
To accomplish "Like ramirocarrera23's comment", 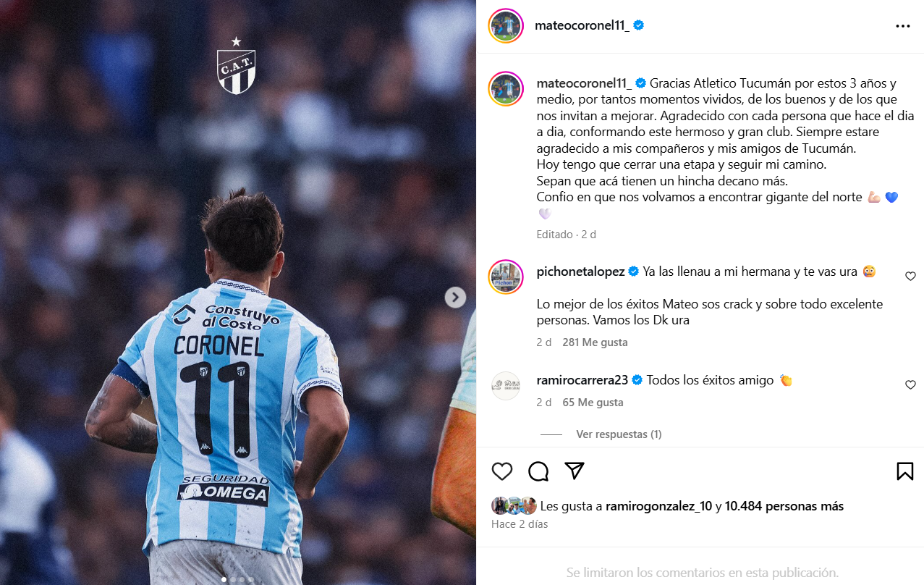I will (910, 384).
